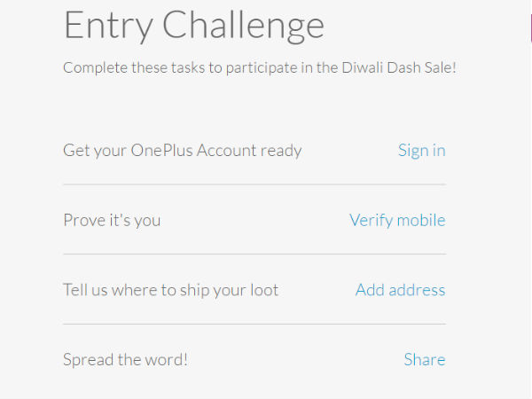
Task: Click the divider line above the Share row
Action: click(x=254, y=324)
